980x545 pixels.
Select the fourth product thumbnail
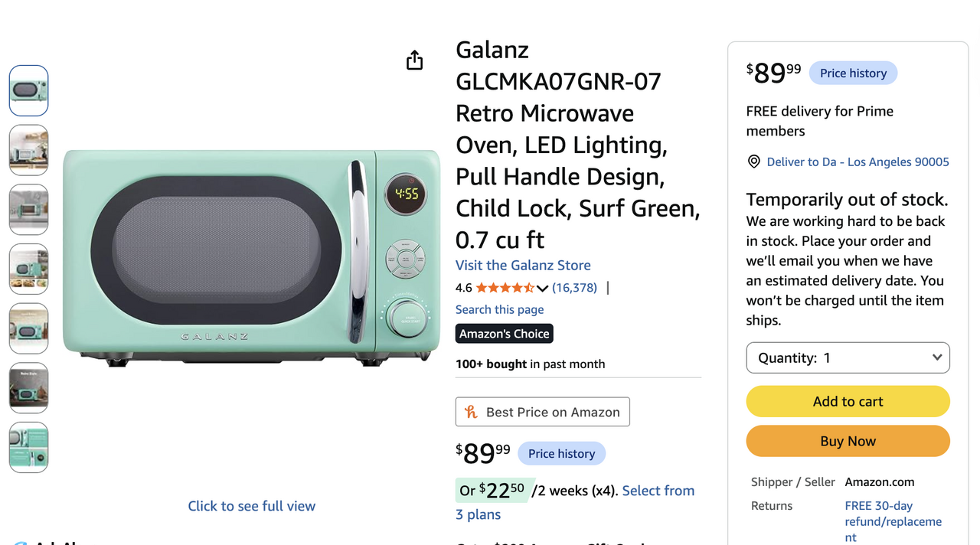tap(28, 269)
